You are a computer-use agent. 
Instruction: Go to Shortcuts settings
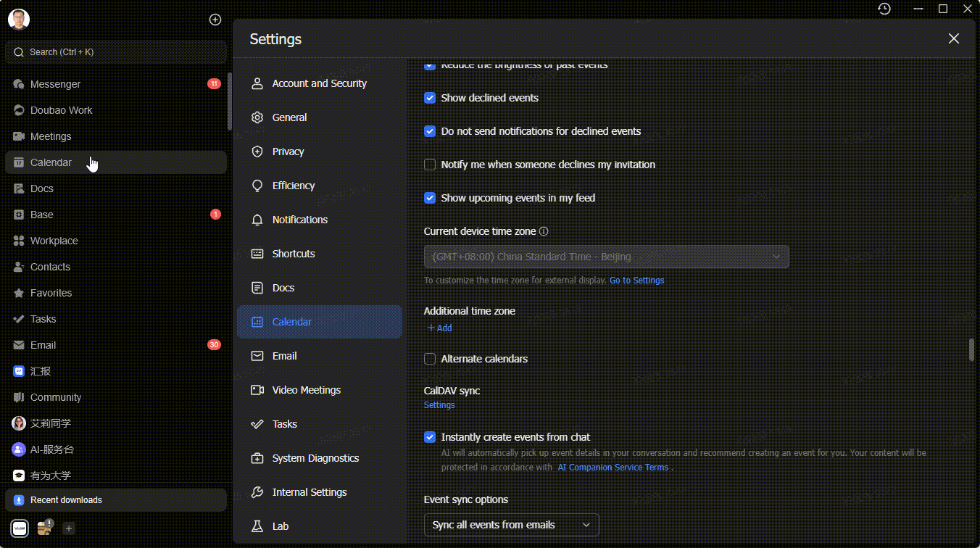(320, 254)
